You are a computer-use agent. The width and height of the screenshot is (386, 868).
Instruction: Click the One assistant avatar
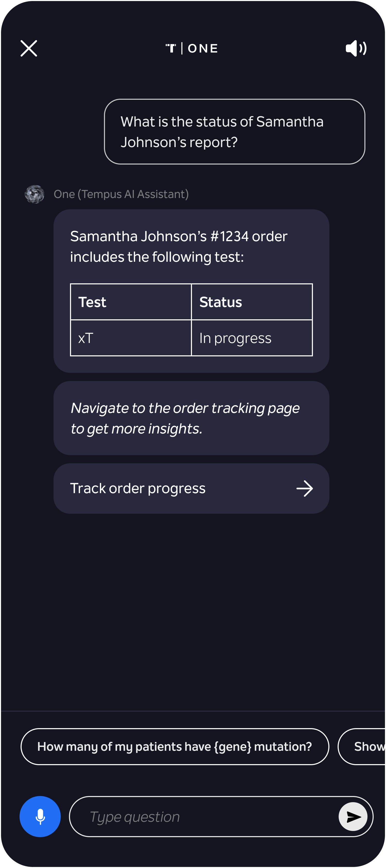34,194
